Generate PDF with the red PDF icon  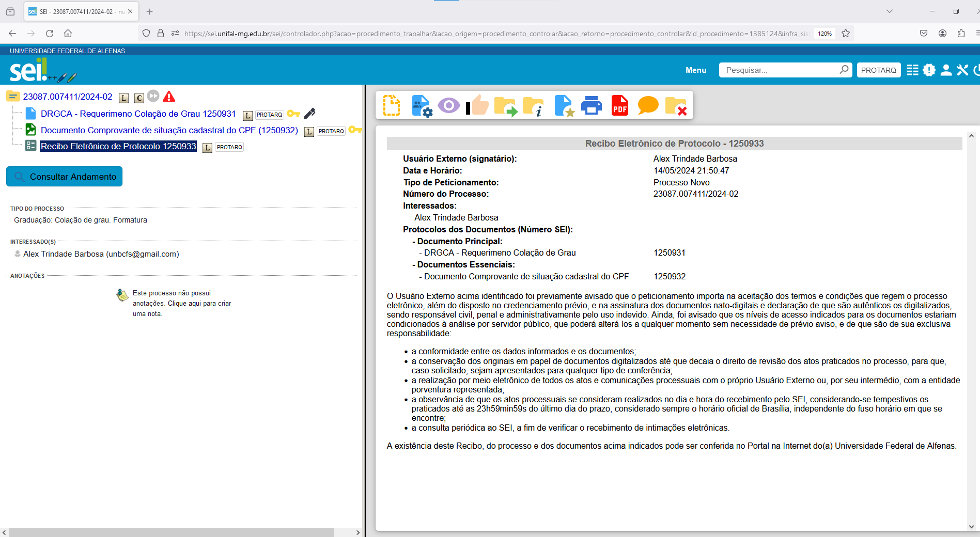coord(620,105)
